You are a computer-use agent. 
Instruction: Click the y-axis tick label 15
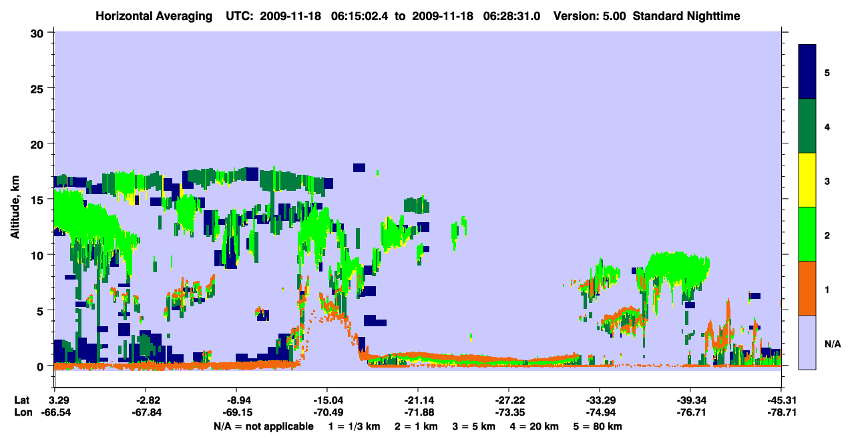point(39,199)
